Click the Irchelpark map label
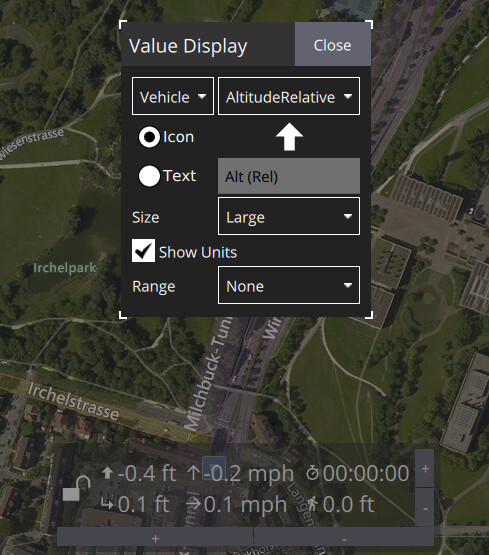The width and height of the screenshot is (489, 555). (65, 268)
